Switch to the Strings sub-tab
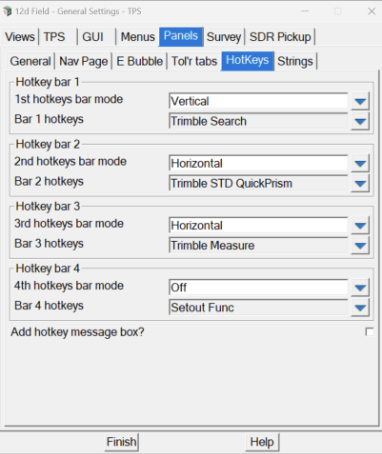382x454 pixels. tap(295, 61)
